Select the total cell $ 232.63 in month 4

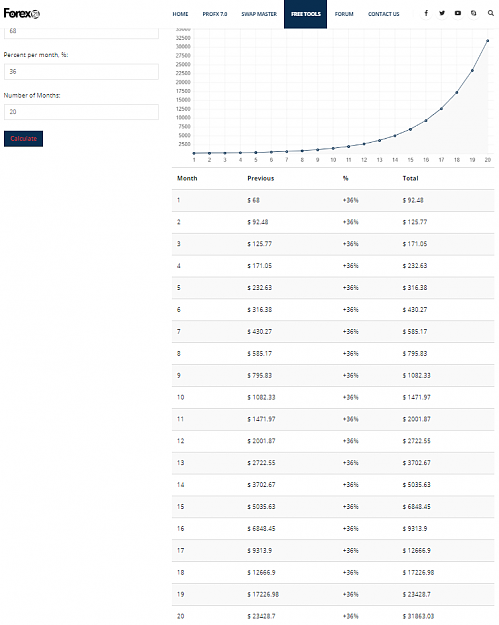click(415, 266)
